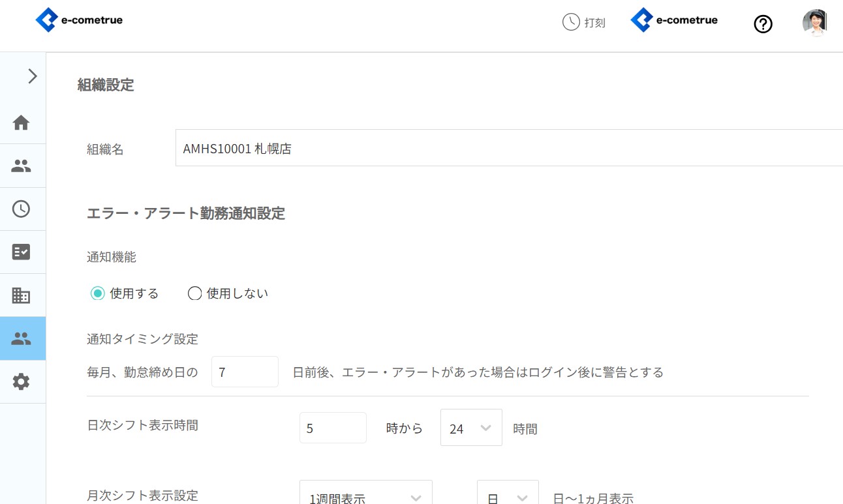843x504 pixels.
Task: Open the home icon in sidebar
Action: [x=22, y=123]
